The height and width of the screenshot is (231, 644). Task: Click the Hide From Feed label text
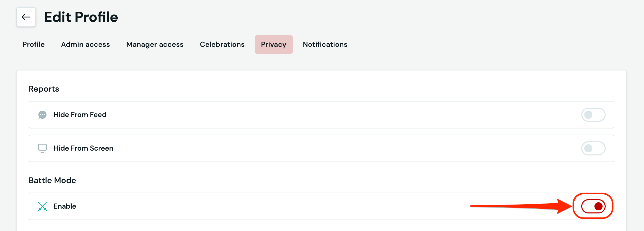click(x=80, y=115)
